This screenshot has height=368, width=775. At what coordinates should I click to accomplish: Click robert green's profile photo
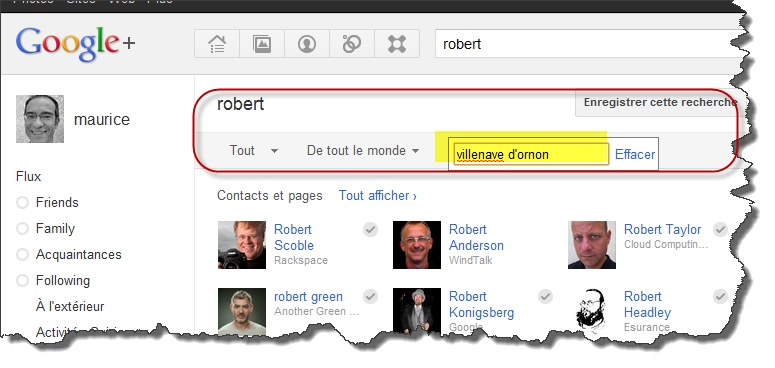tap(242, 311)
